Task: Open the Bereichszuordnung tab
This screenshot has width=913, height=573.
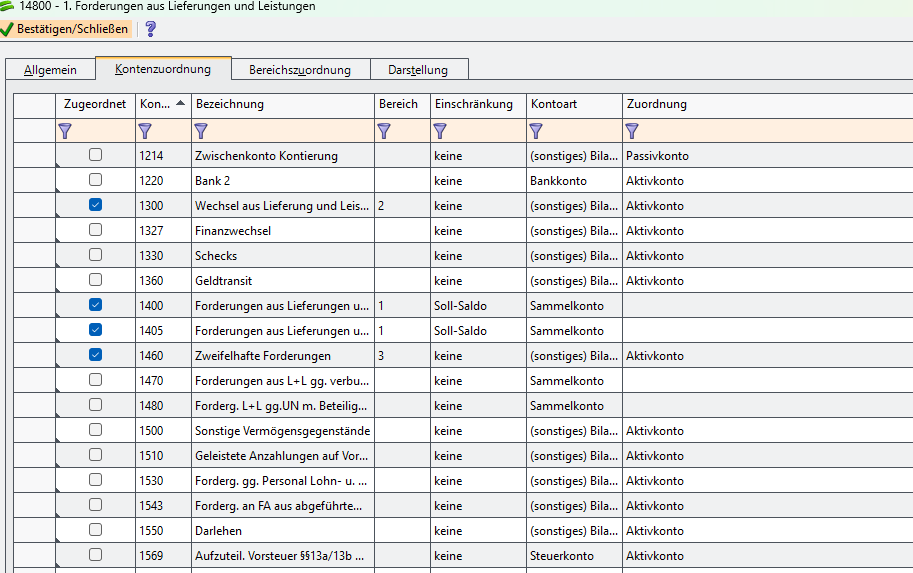Action: 300,70
